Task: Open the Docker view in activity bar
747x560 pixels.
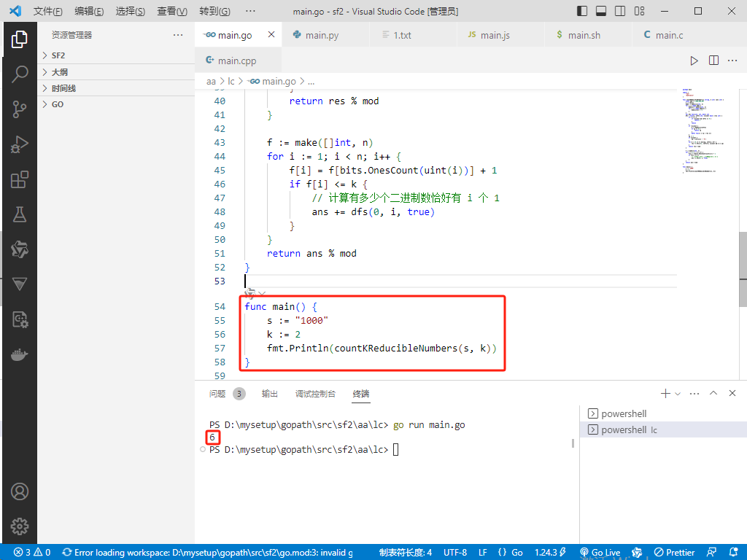Action: pos(20,355)
